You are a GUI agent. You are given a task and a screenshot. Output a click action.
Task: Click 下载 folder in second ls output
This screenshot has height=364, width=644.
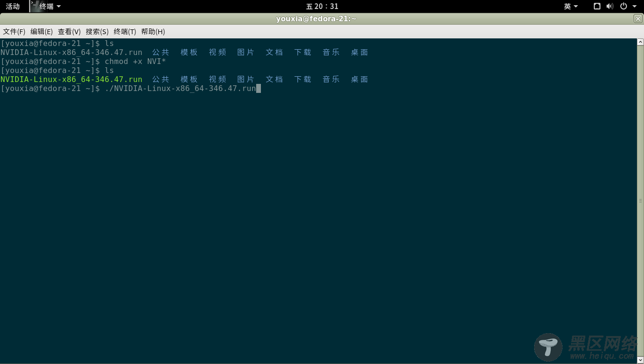tap(303, 79)
